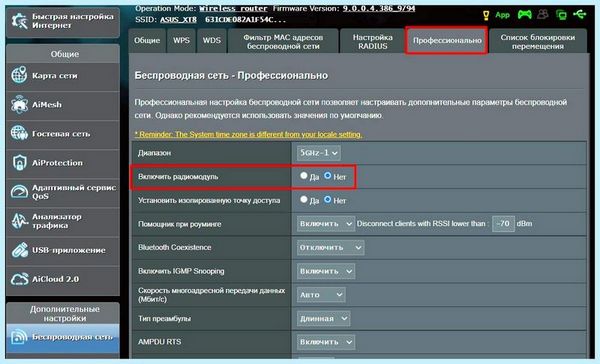The height and width of the screenshot is (364, 600).
Task: Click the light bulb icon in header
Action: [x=486, y=15]
